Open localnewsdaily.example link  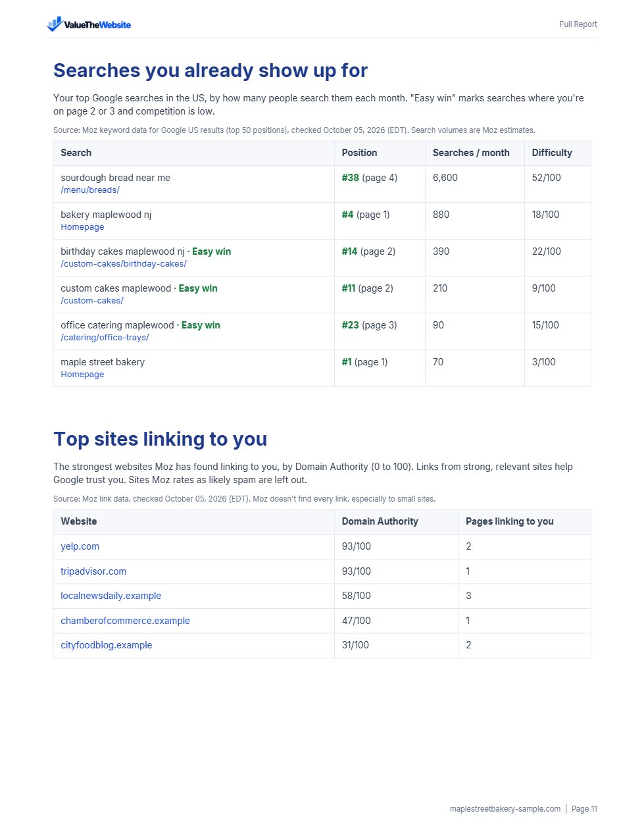pos(111,596)
